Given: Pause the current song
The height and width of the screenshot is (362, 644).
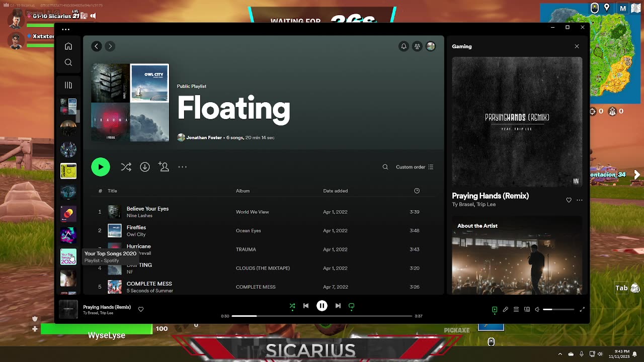Looking at the screenshot, I should coord(322,306).
